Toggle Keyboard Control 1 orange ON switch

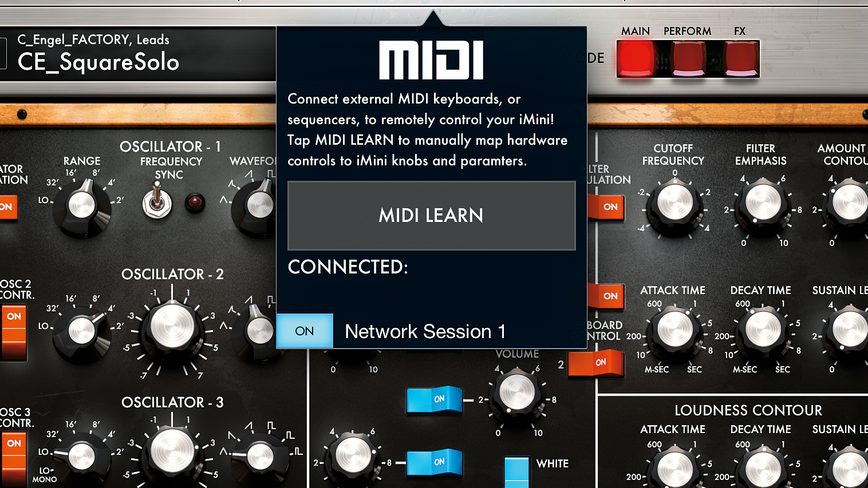tap(606, 296)
